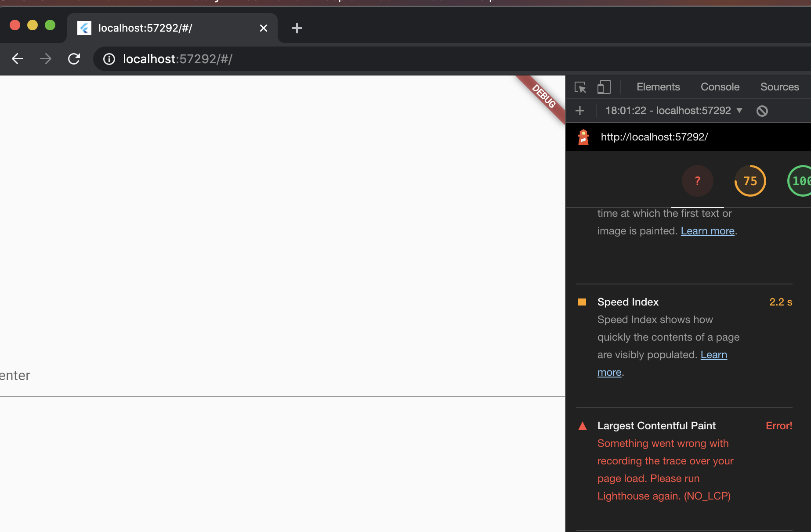
Task: Click the Flutter favicon on the browser tab
Action: pos(84,28)
